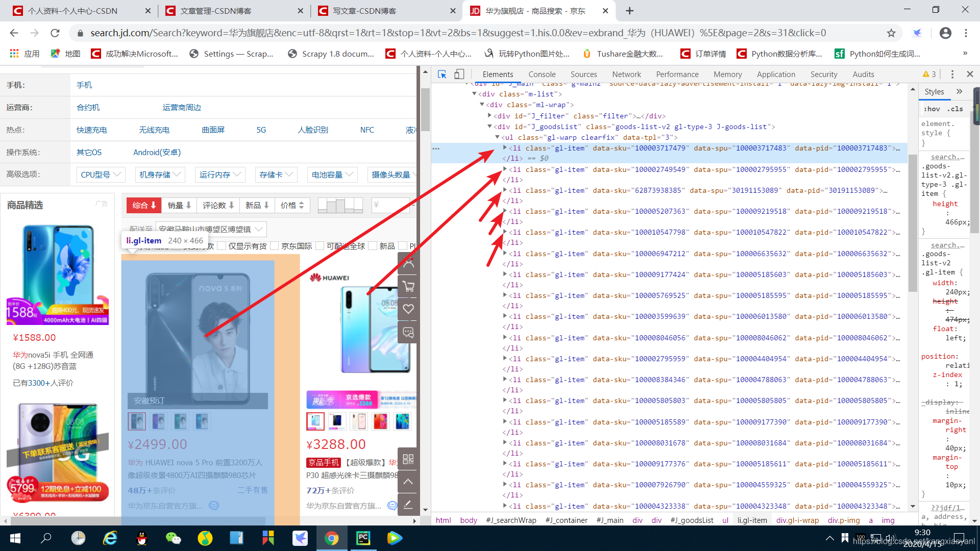Check the 新品 filter checkbox

click(x=373, y=246)
